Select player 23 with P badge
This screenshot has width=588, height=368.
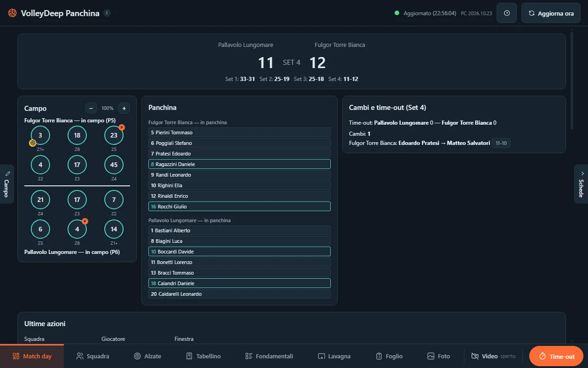point(114,135)
